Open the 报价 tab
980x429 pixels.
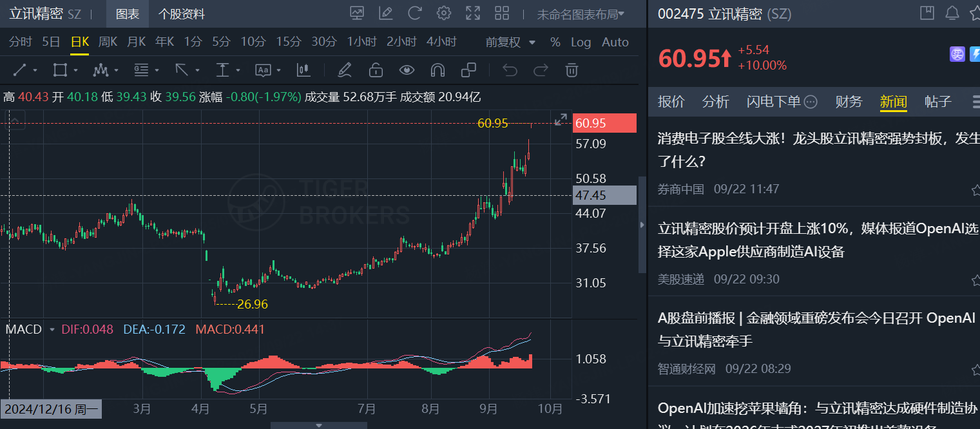671,102
